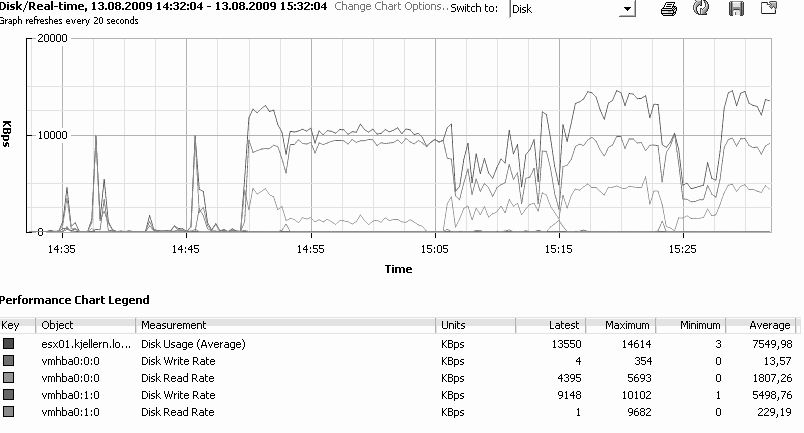Click the Time axis title
This screenshot has height=433, width=804.
398,269
